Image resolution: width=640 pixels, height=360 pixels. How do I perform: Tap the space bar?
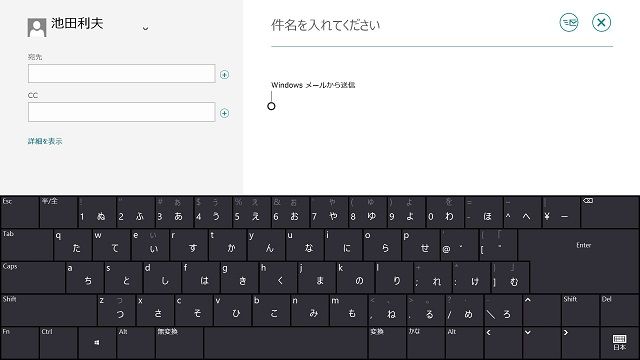tap(286, 343)
